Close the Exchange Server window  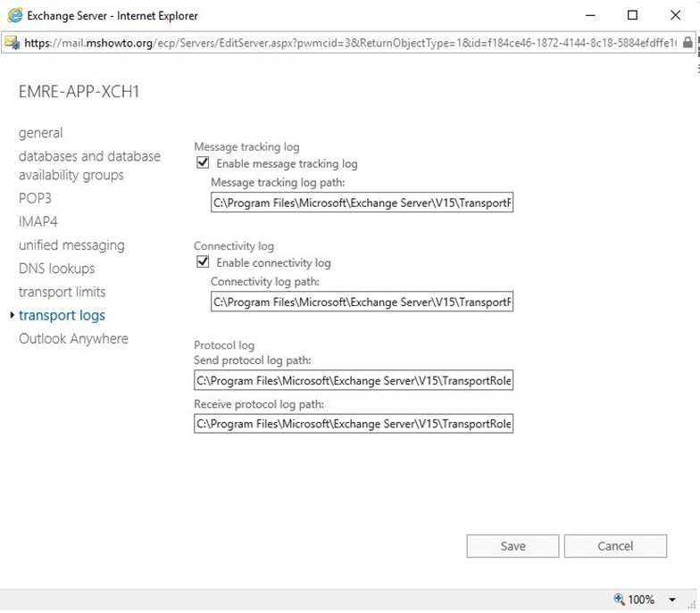tap(675, 16)
